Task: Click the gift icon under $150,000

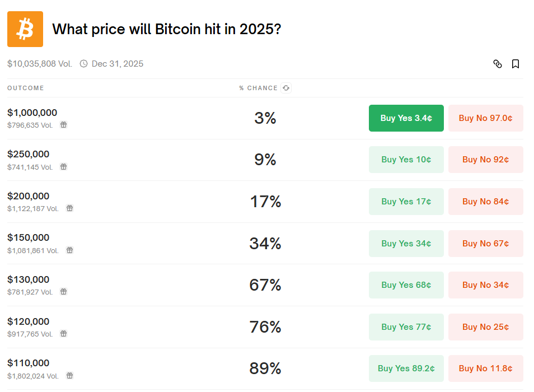Action: (x=70, y=250)
